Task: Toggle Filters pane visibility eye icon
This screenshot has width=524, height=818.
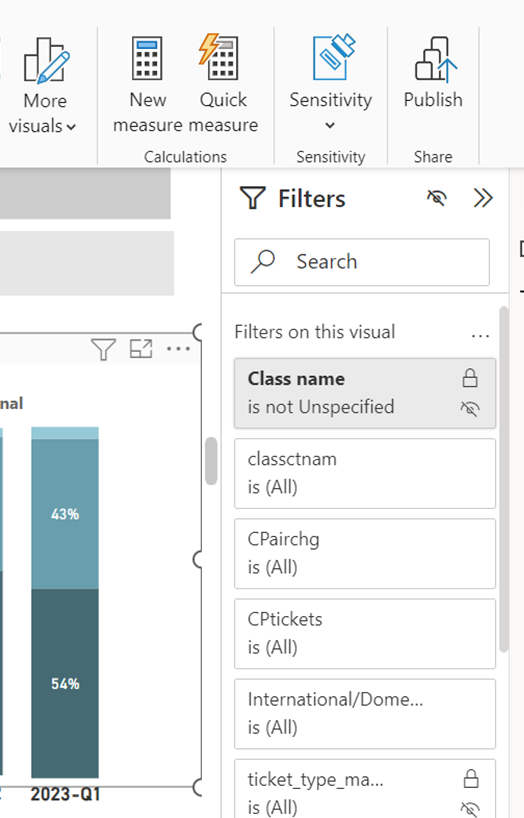Action: [x=437, y=198]
